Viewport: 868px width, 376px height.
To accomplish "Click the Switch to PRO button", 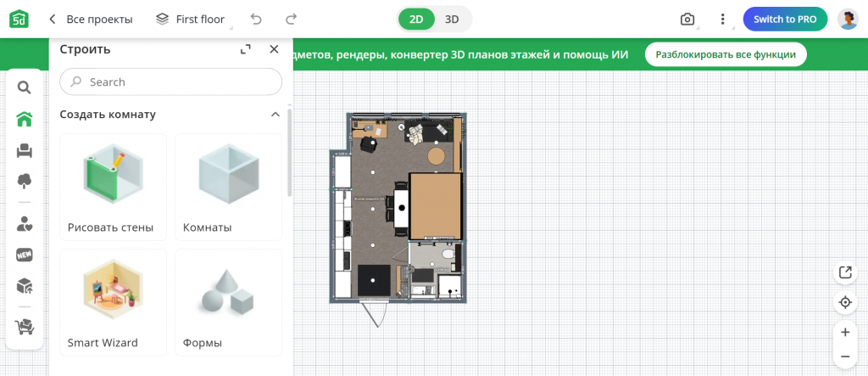I will [x=785, y=19].
